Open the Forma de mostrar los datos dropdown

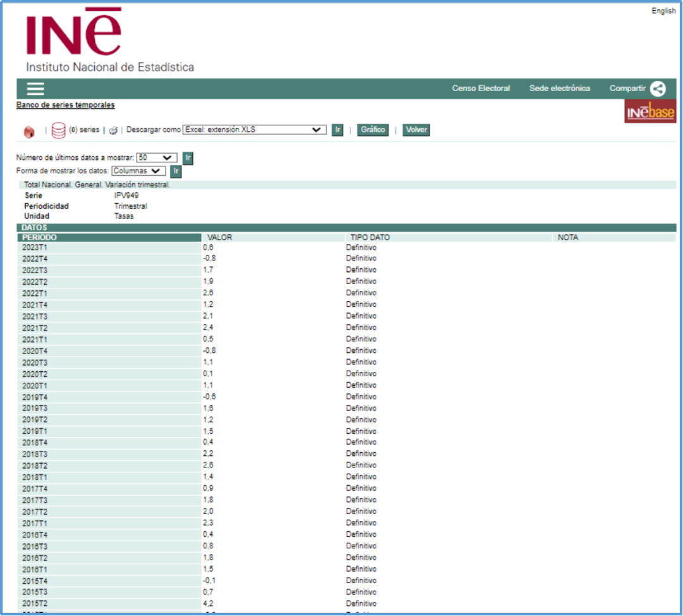[138, 171]
